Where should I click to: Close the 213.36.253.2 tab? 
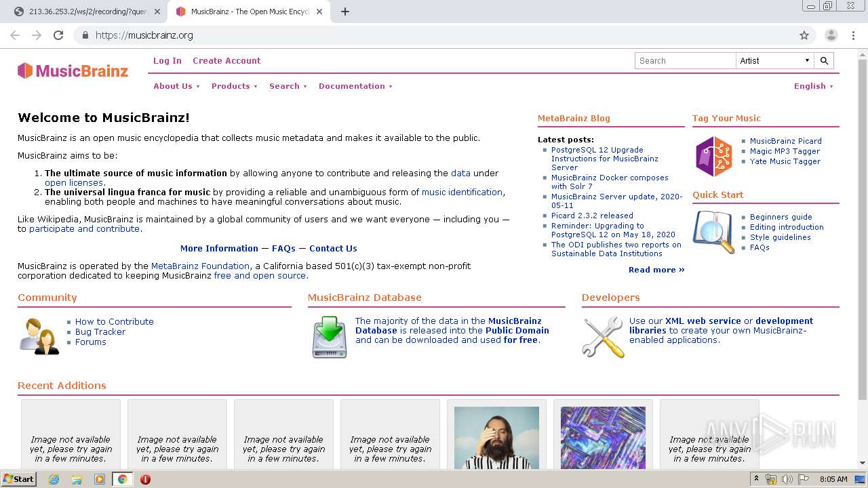[x=157, y=12]
